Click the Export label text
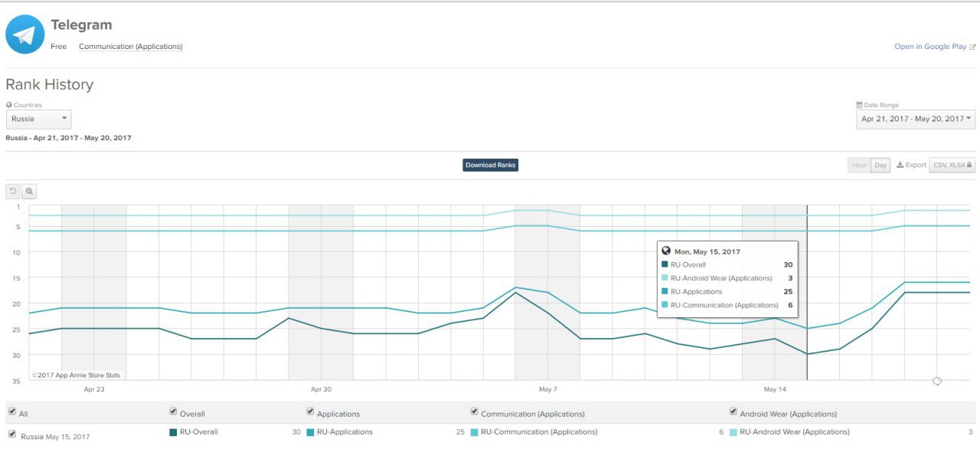980x449 pixels. point(916,165)
